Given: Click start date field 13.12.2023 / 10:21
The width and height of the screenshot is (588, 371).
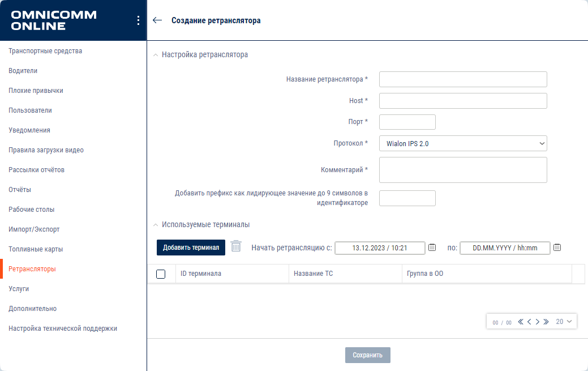Looking at the screenshot, I should pyautogui.click(x=380, y=248).
